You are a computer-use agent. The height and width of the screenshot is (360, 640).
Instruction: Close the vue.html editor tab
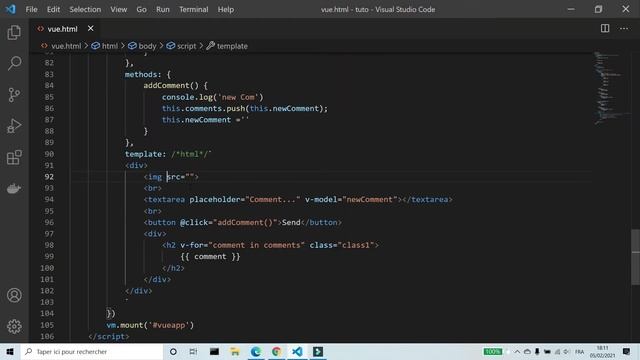91,28
